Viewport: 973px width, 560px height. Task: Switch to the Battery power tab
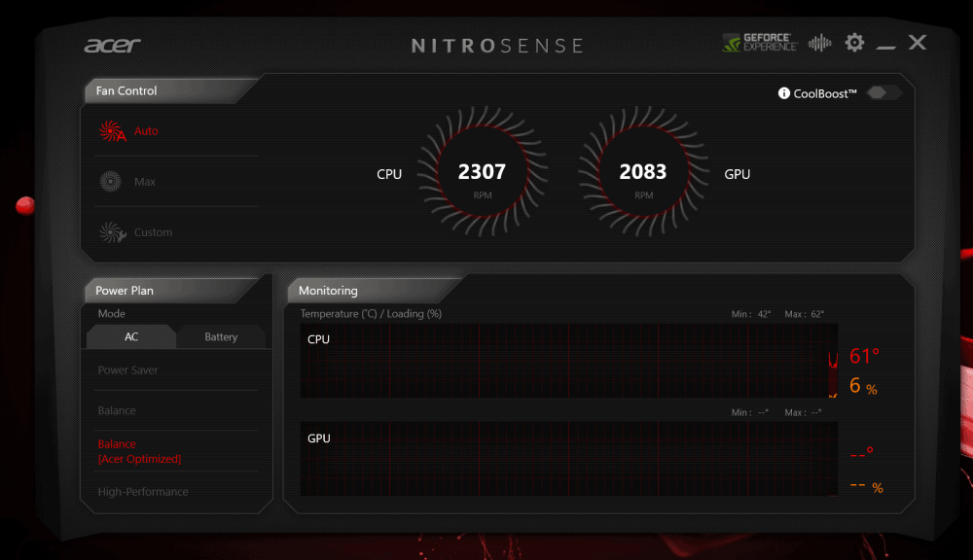221,336
